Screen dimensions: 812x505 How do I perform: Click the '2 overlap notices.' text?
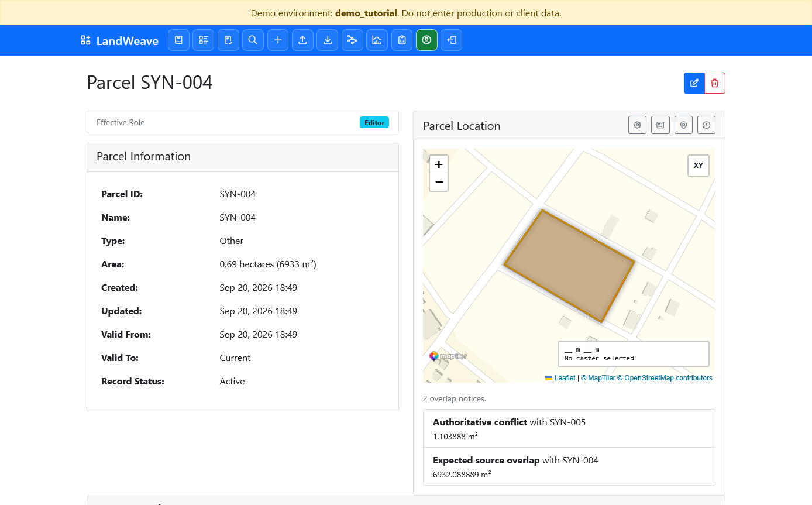455,399
